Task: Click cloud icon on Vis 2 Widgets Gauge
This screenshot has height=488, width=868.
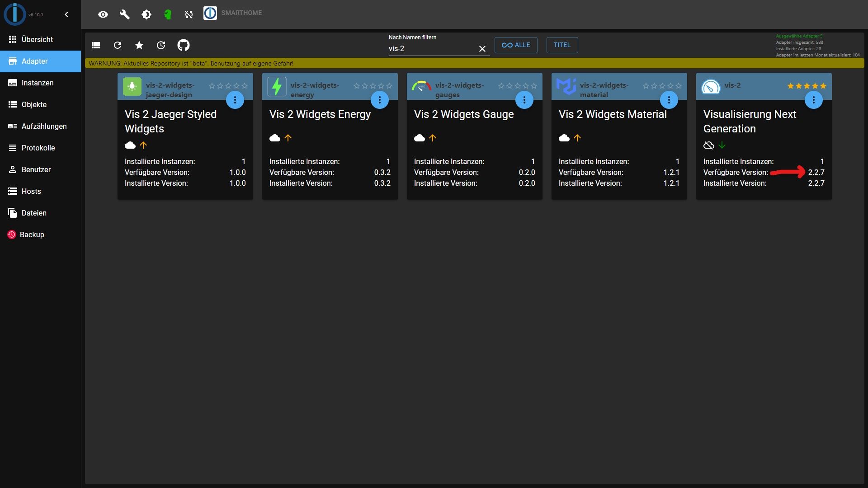Action: tap(420, 138)
